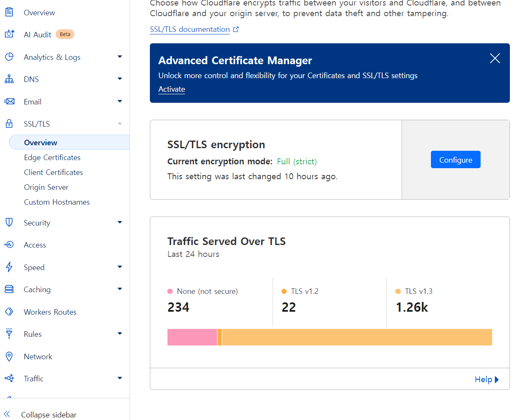The height and width of the screenshot is (420, 529).
Task: Open Client Certificates page
Action: click(x=53, y=172)
